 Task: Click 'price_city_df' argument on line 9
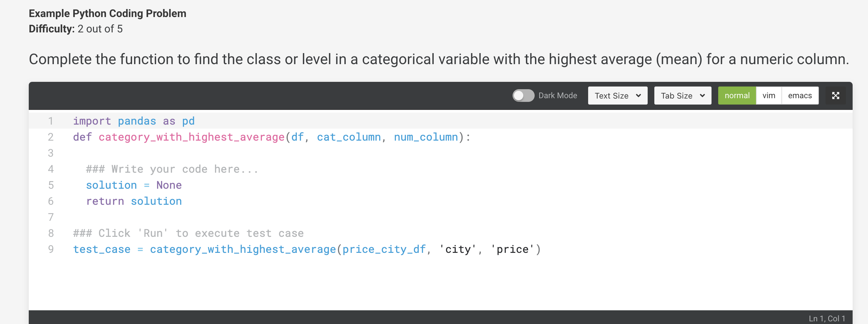384,249
